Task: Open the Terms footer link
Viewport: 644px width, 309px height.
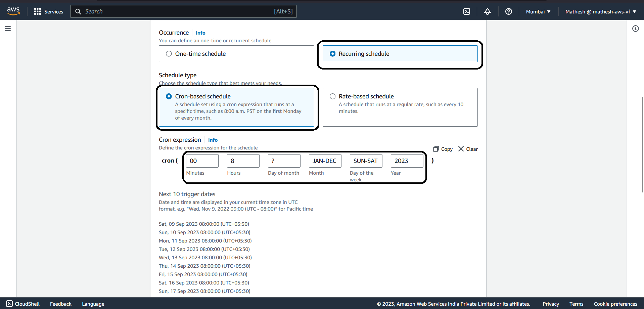Action: 576,304
